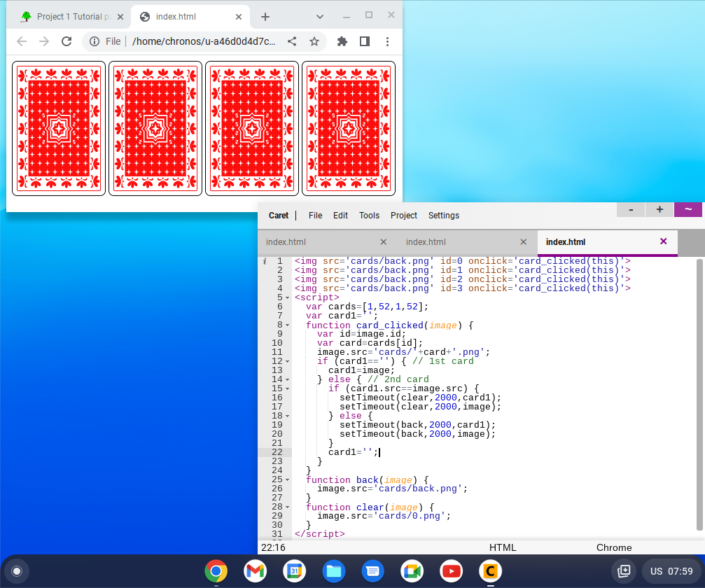
Task: Open the browser side panel icon
Action: 365,41
